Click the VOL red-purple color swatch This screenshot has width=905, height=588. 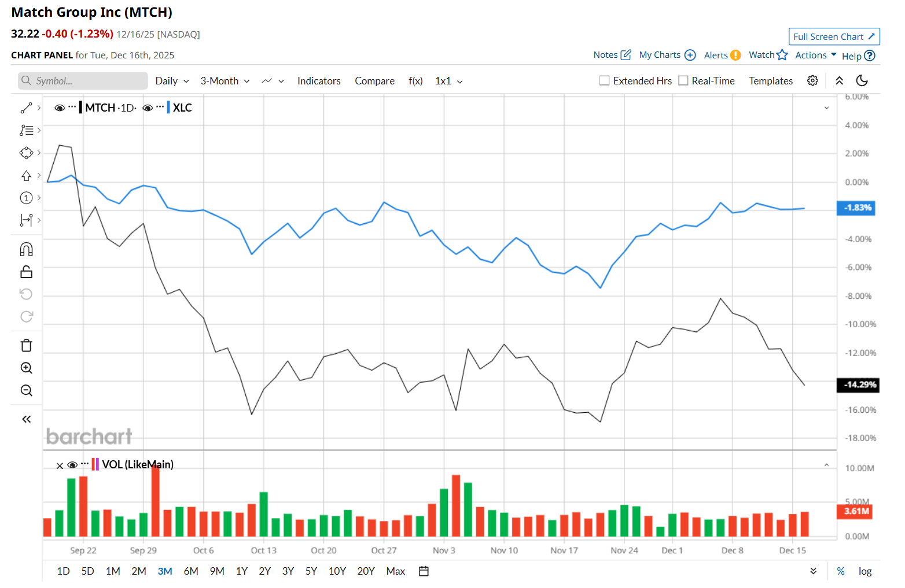[x=95, y=464]
